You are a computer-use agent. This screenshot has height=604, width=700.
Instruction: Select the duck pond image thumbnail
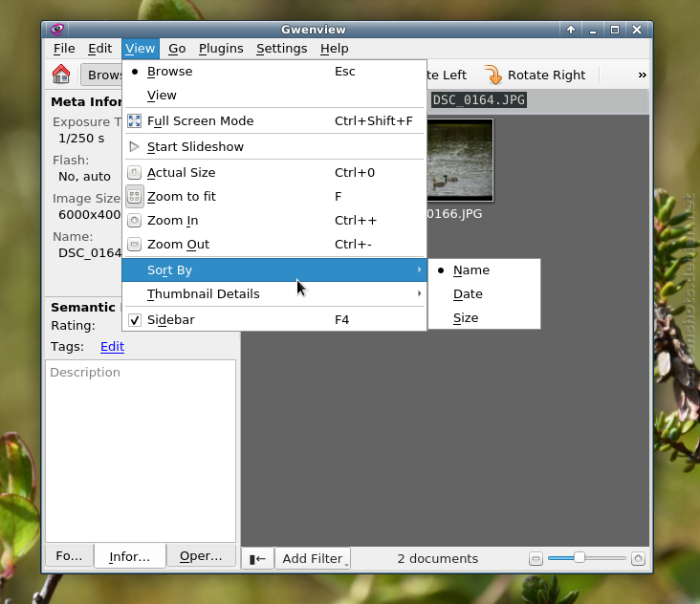[460, 161]
